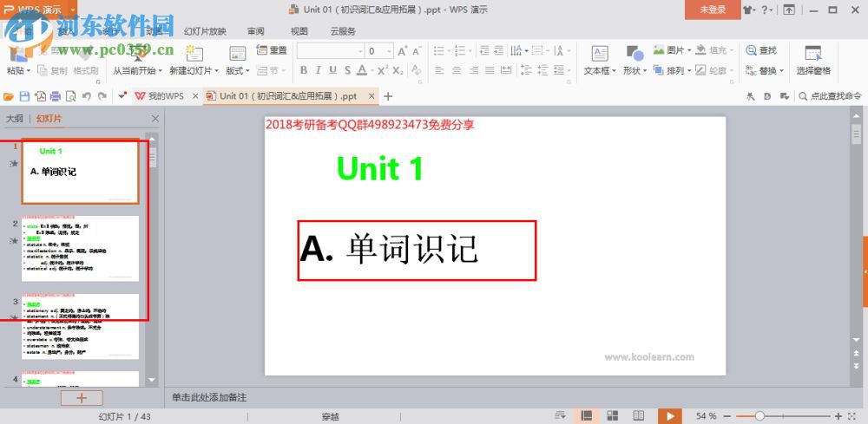
Task: Zoom out with the minus button
Action: pyautogui.click(x=727, y=415)
